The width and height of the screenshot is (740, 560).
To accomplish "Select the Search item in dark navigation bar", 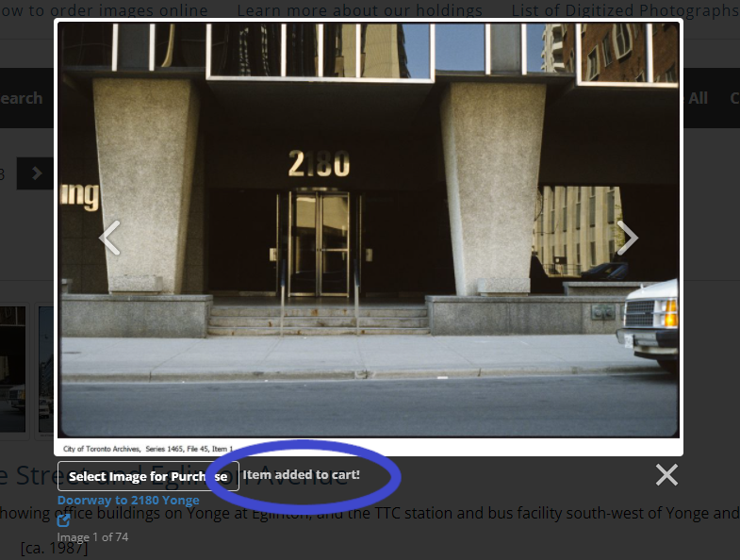I will pos(22,98).
